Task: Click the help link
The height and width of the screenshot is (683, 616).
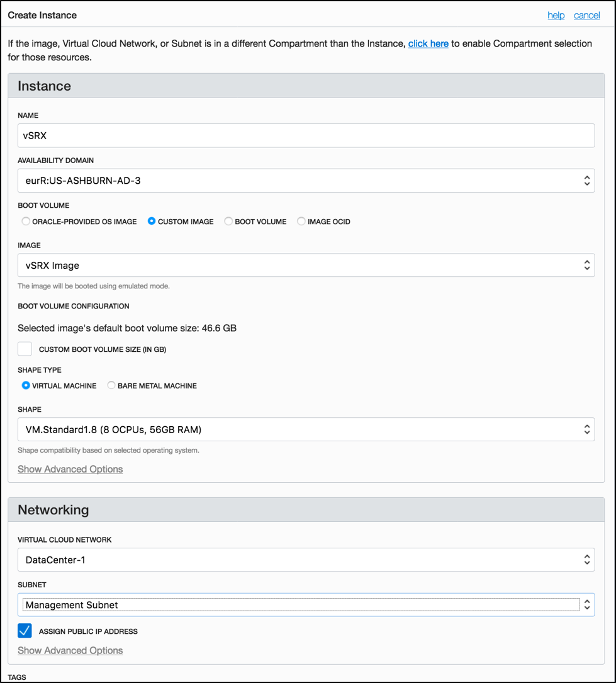Action: (556, 15)
